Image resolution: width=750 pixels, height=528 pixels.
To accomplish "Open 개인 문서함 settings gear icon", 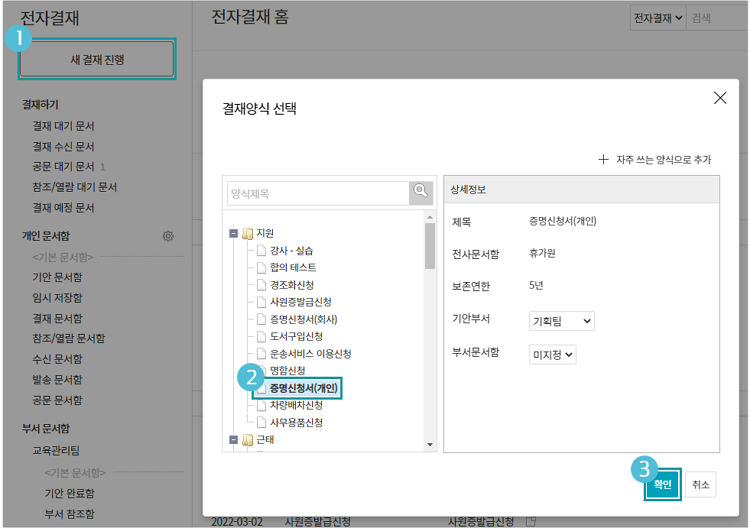I will pos(168,236).
